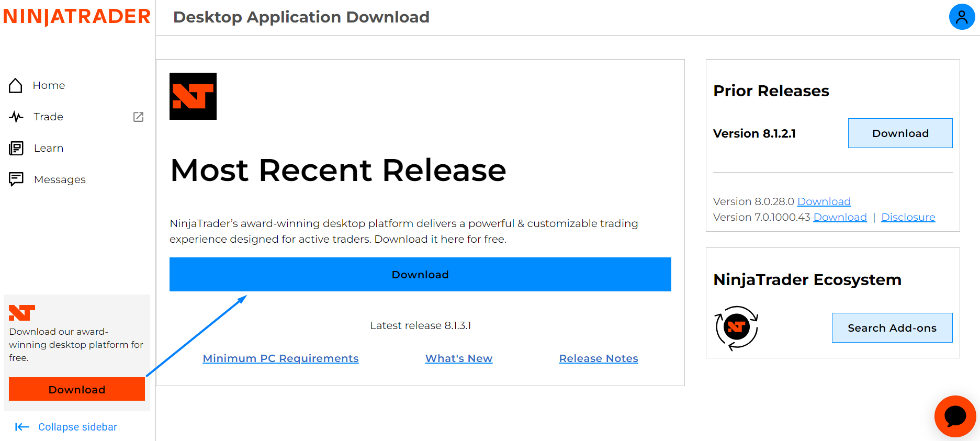Screen dimensions: 980x441
Task: Click the Home house icon in sidebar
Action: (x=16, y=85)
